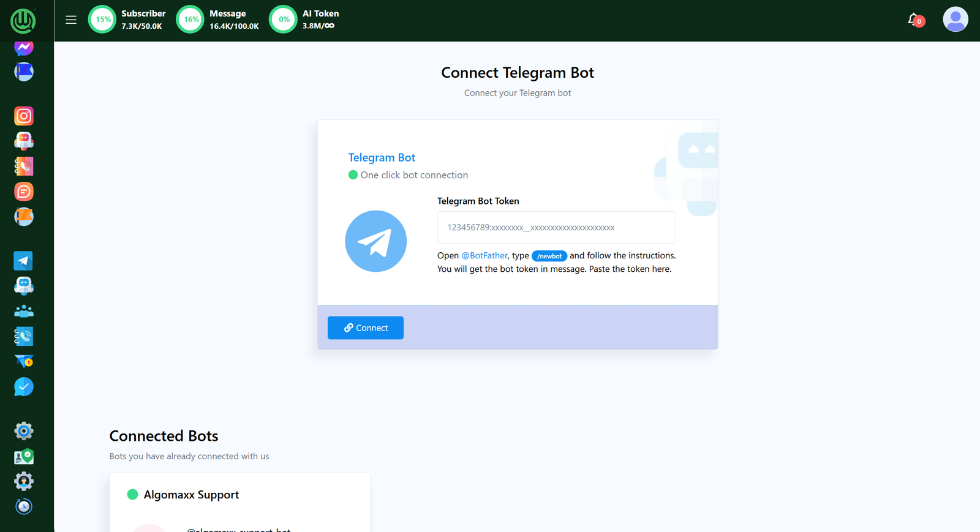Screen dimensions: 980x532
Task: Open the @BotFather link
Action: [x=484, y=255]
